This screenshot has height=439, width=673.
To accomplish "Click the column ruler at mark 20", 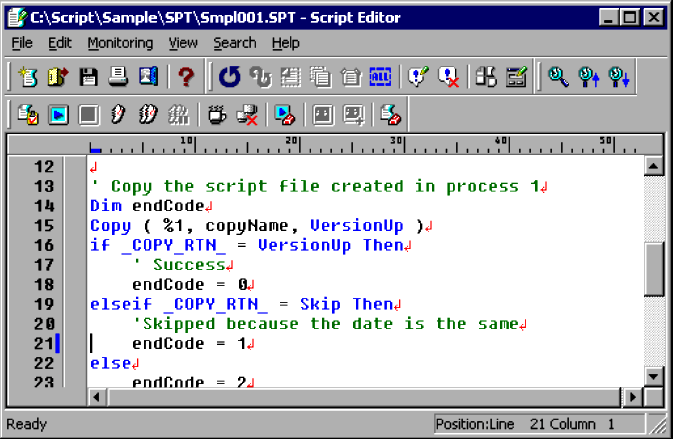I will pos(299,145).
